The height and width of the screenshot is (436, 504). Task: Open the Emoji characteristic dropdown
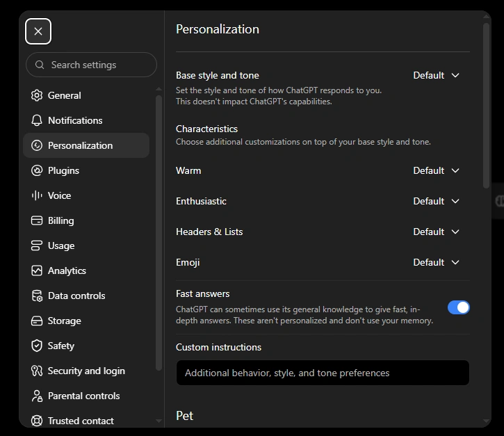tap(436, 262)
